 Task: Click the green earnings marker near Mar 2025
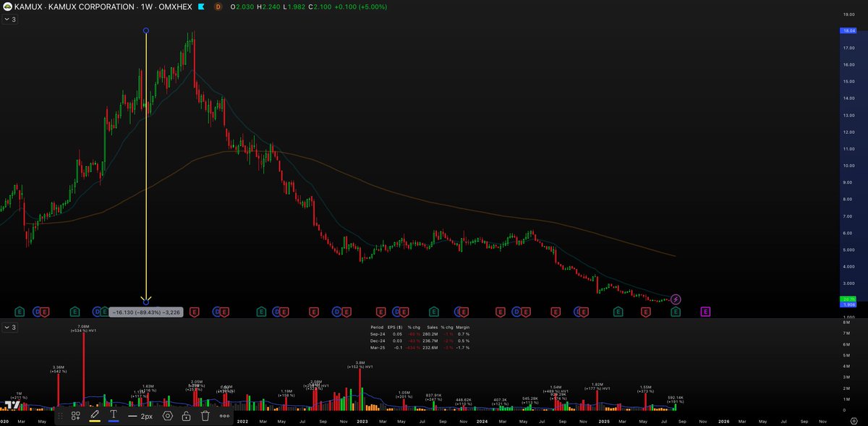(x=618, y=312)
